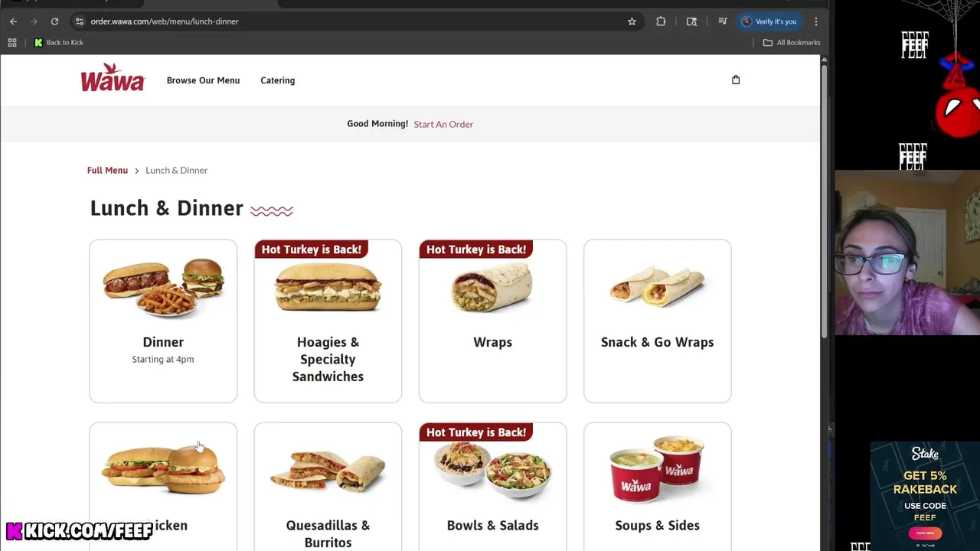Click the Wawa logo

click(113, 77)
